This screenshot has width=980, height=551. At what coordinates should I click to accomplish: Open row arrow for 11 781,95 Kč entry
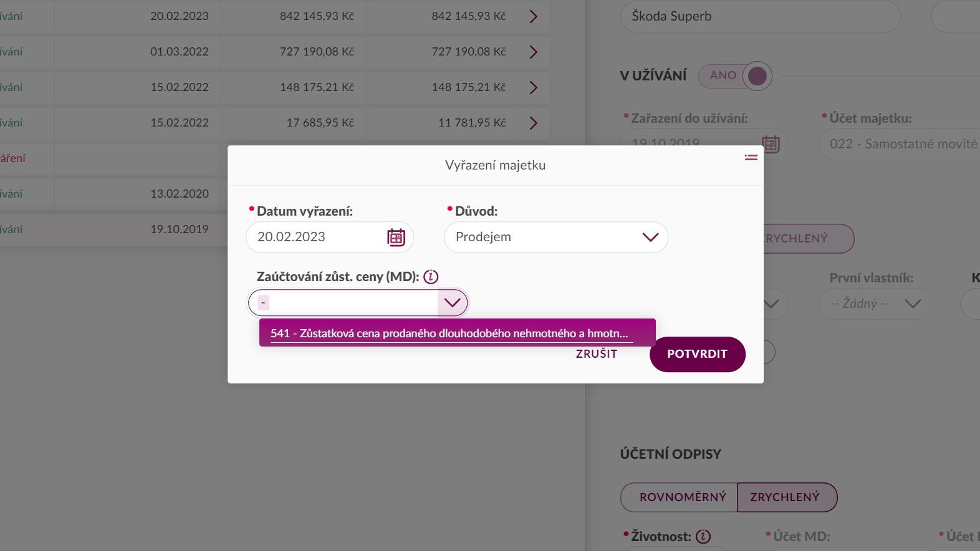[x=533, y=123]
